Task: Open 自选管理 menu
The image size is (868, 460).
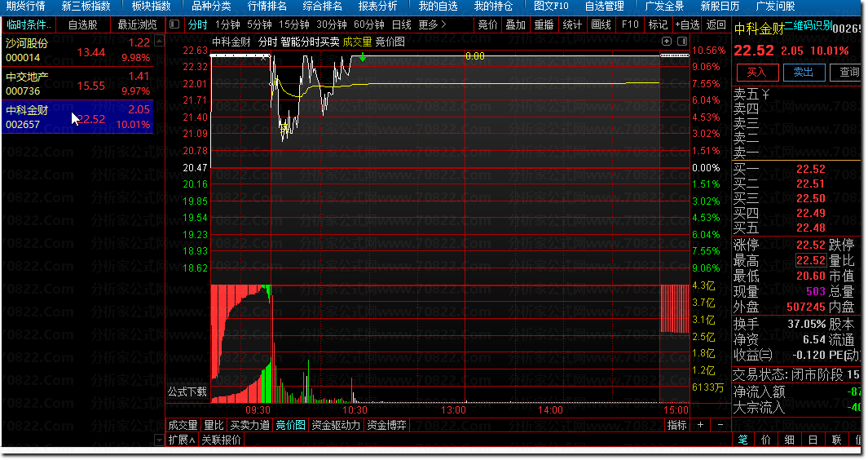Action: [x=605, y=7]
